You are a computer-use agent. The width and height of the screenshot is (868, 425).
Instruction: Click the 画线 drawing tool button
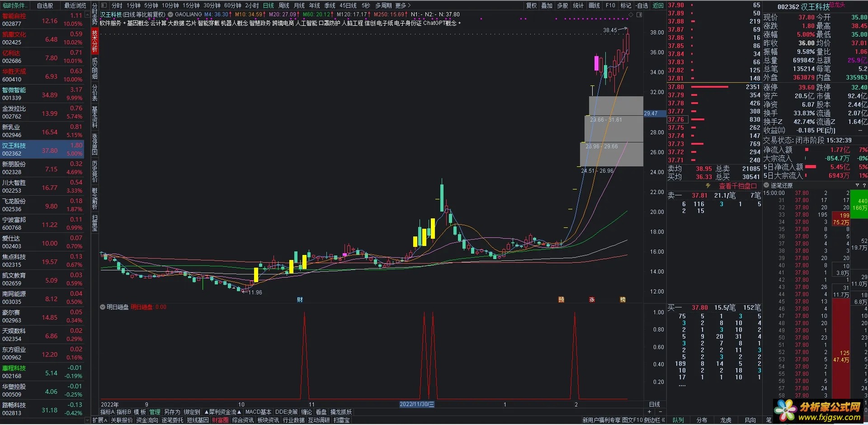[x=594, y=5]
